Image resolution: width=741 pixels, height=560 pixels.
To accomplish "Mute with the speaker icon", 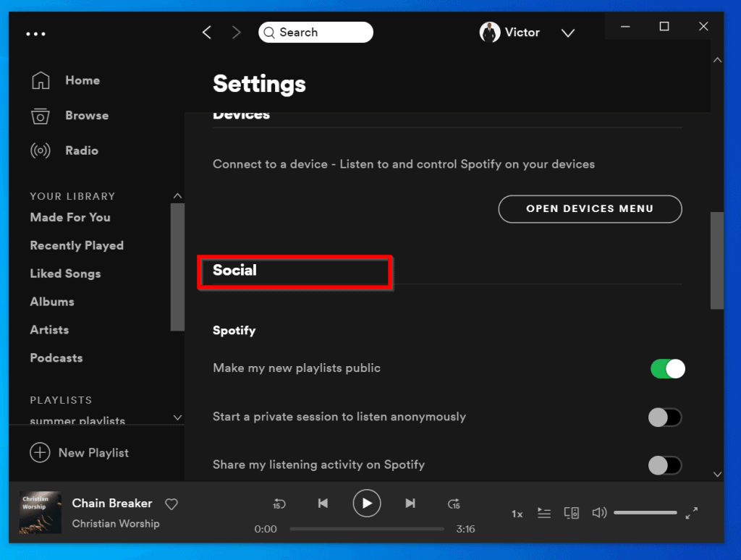I will point(599,513).
